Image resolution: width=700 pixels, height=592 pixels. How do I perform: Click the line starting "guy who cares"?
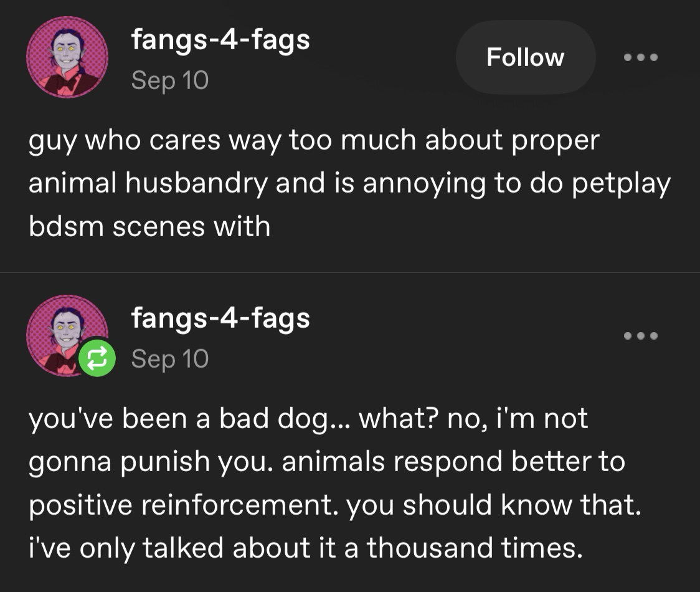pos(313,140)
